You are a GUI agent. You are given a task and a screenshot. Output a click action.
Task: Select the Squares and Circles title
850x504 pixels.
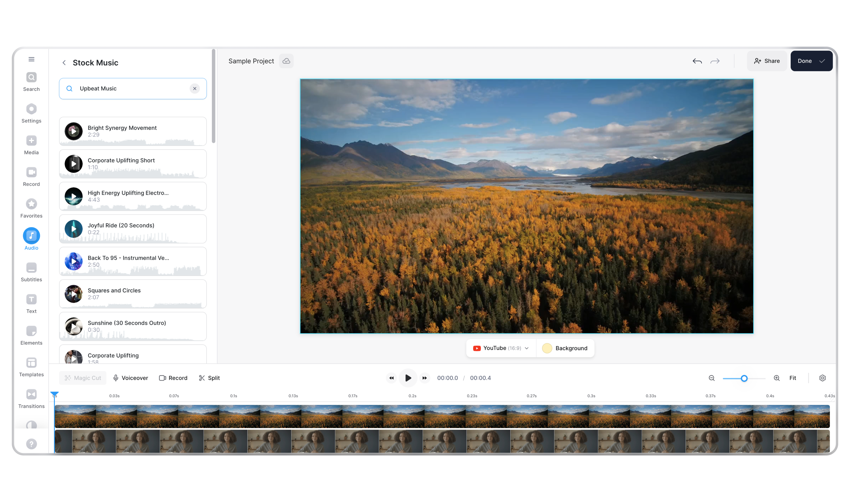(x=114, y=290)
